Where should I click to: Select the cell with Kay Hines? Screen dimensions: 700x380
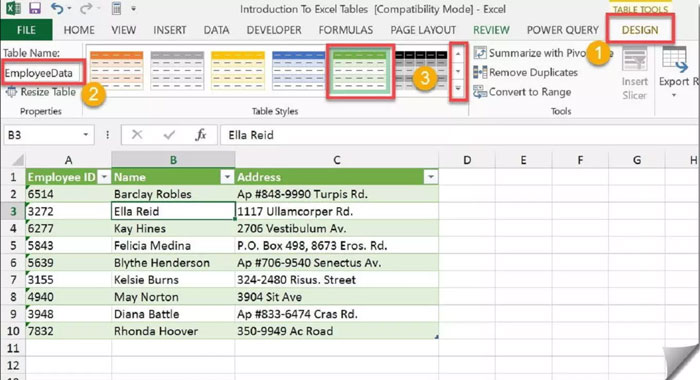pos(173,229)
